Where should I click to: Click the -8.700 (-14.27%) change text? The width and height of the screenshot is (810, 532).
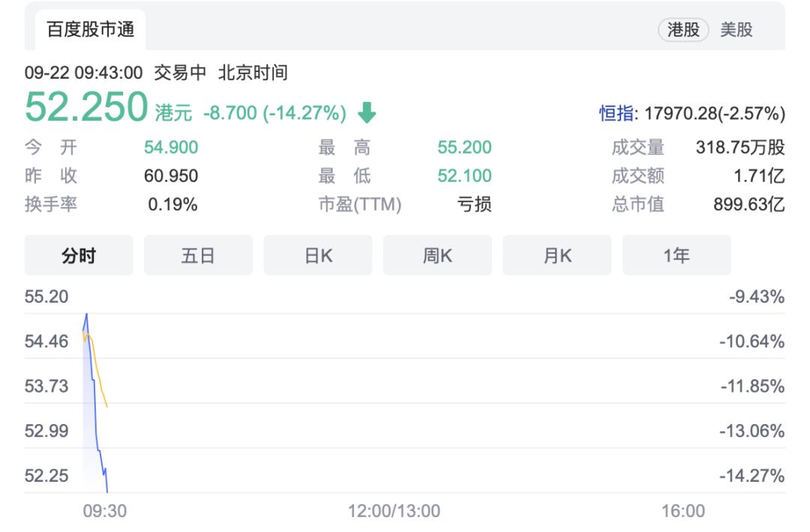coord(274,114)
